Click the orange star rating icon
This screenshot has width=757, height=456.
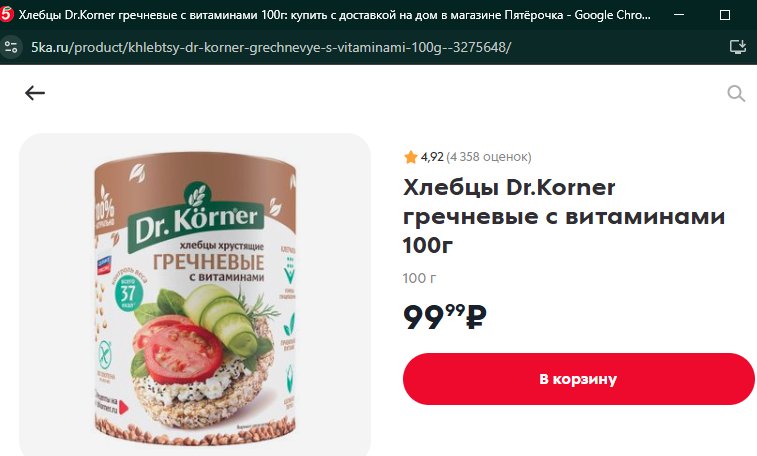pyautogui.click(x=410, y=157)
